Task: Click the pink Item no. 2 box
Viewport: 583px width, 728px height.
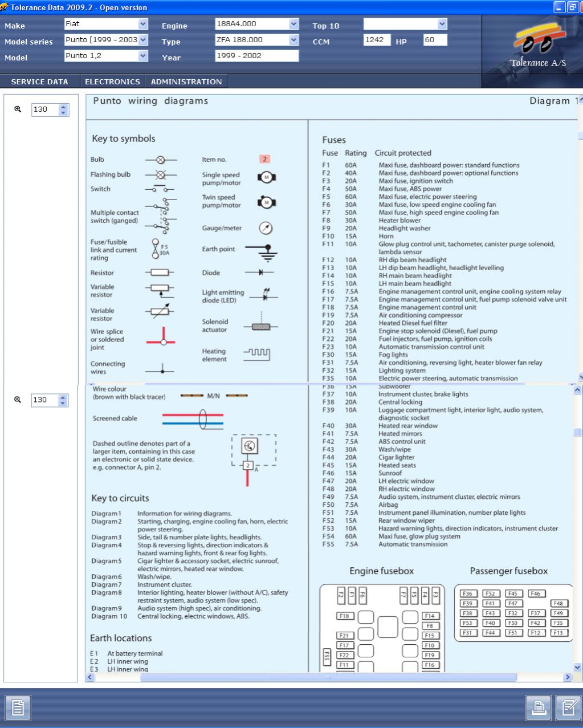Action: point(265,160)
